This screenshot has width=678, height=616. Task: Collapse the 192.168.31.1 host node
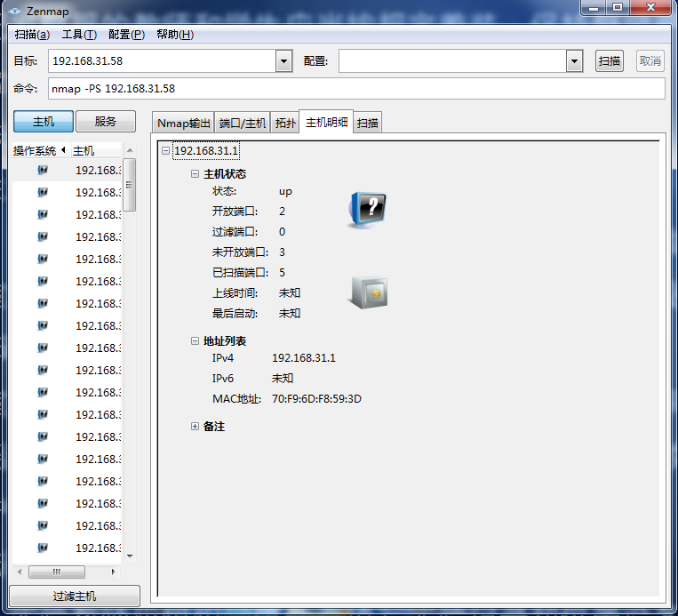165,150
